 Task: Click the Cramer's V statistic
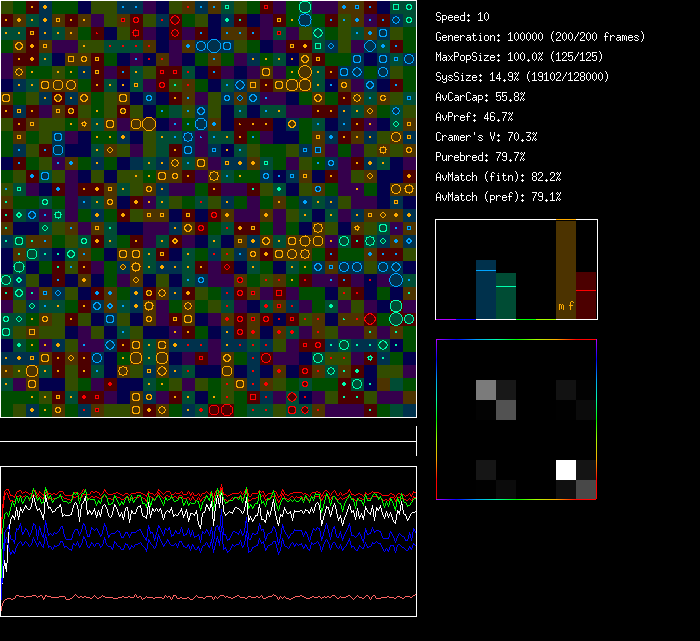486,137
